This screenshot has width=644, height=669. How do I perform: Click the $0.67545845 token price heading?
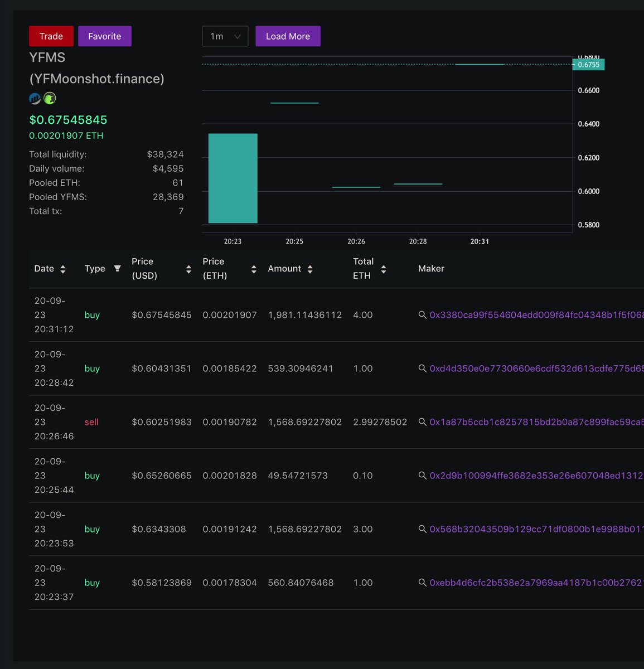68,120
